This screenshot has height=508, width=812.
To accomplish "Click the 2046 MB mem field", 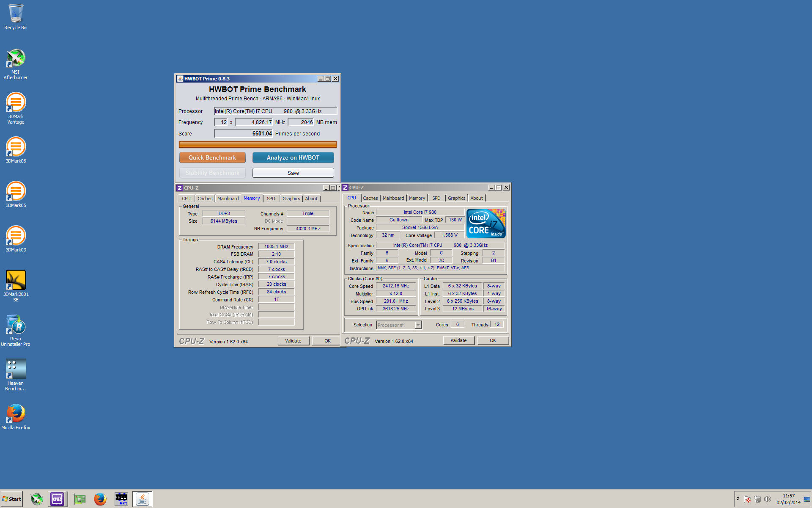I will [301, 122].
